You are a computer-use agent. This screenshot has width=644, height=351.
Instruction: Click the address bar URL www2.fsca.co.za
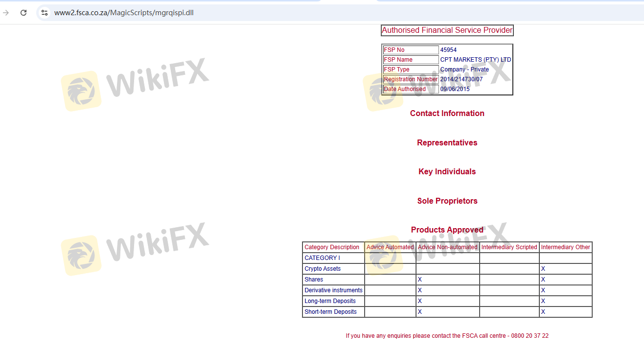tap(124, 13)
